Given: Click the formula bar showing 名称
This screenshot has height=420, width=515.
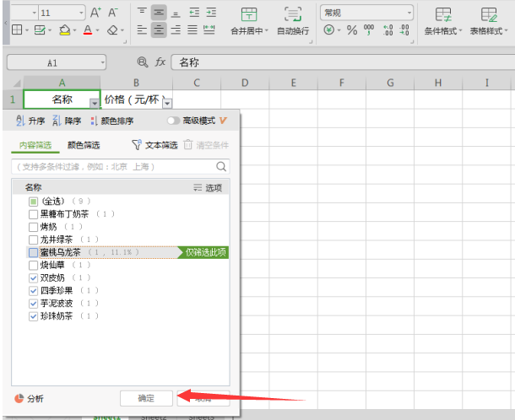Looking at the screenshot, I should click(x=343, y=62).
